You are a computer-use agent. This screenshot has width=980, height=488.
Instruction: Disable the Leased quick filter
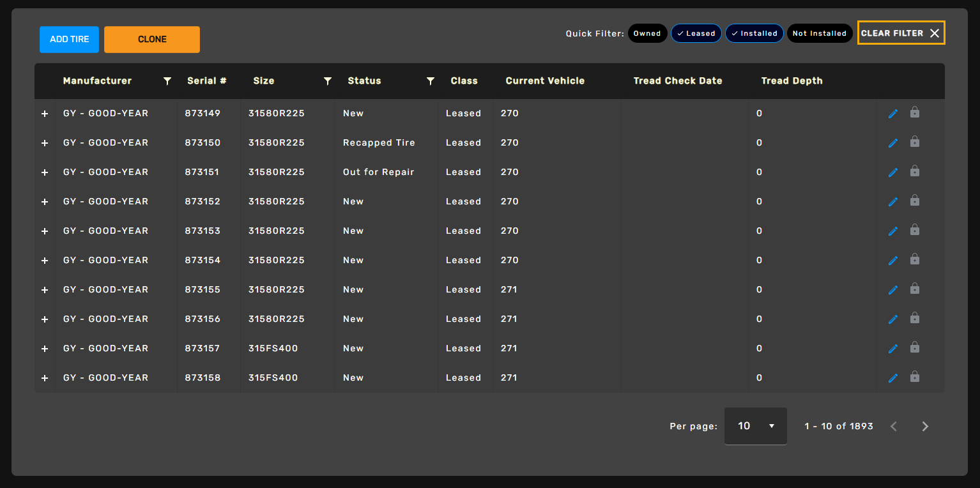696,33
